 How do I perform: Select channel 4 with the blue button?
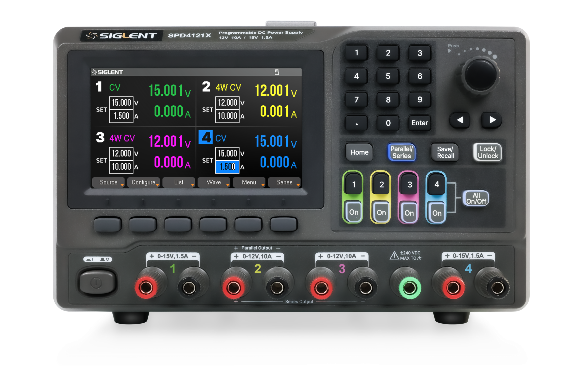(437, 184)
